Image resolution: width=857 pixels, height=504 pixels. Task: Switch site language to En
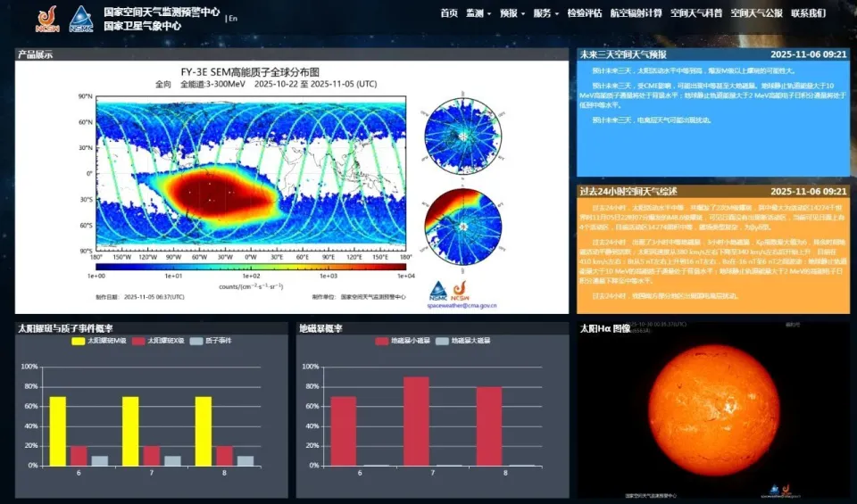(x=233, y=18)
